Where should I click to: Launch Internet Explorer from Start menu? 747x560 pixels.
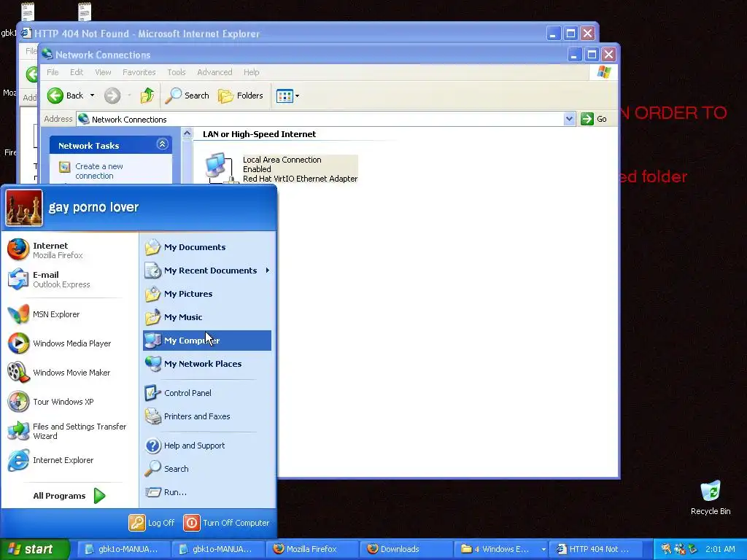(51, 460)
